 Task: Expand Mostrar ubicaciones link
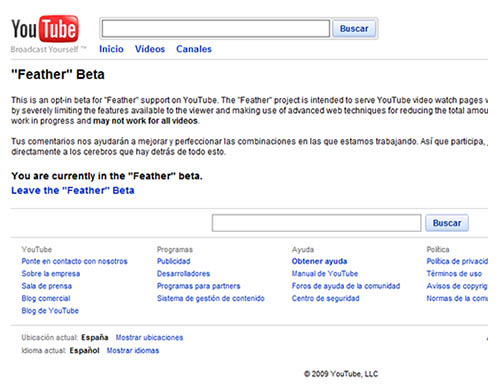(x=149, y=338)
